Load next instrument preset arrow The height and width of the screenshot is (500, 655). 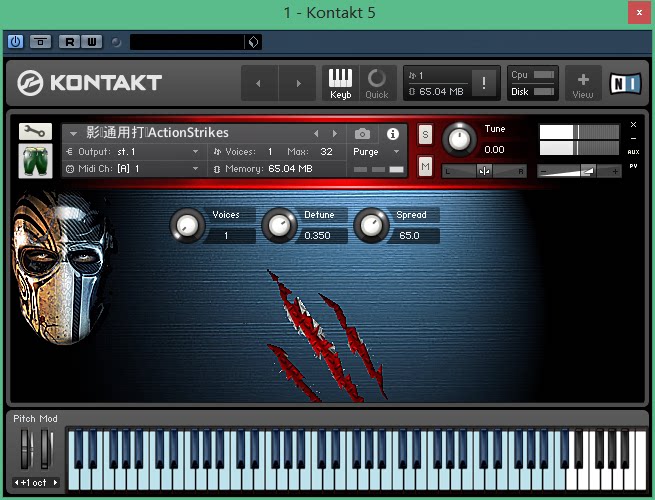pos(335,134)
